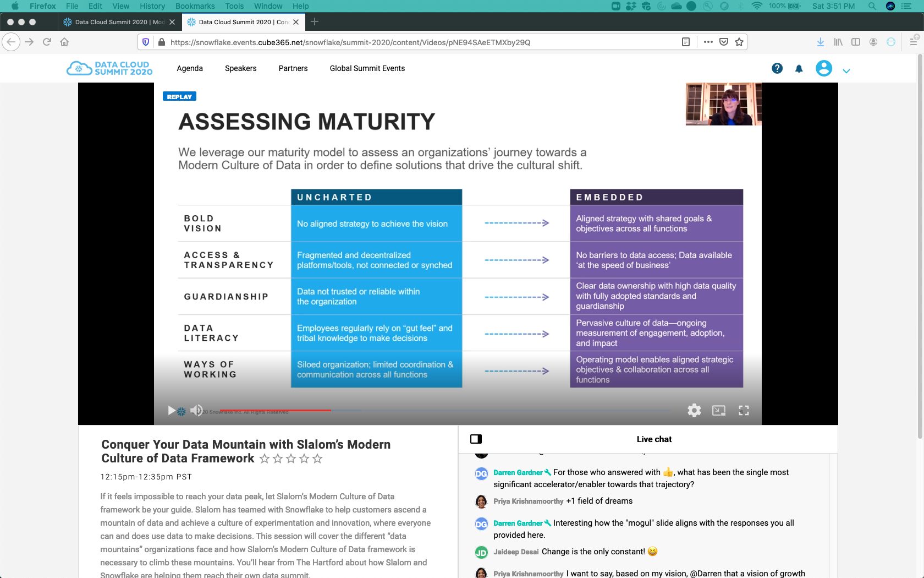The height and width of the screenshot is (578, 924).
Task: Show site security lock info
Action: pyautogui.click(x=162, y=42)
